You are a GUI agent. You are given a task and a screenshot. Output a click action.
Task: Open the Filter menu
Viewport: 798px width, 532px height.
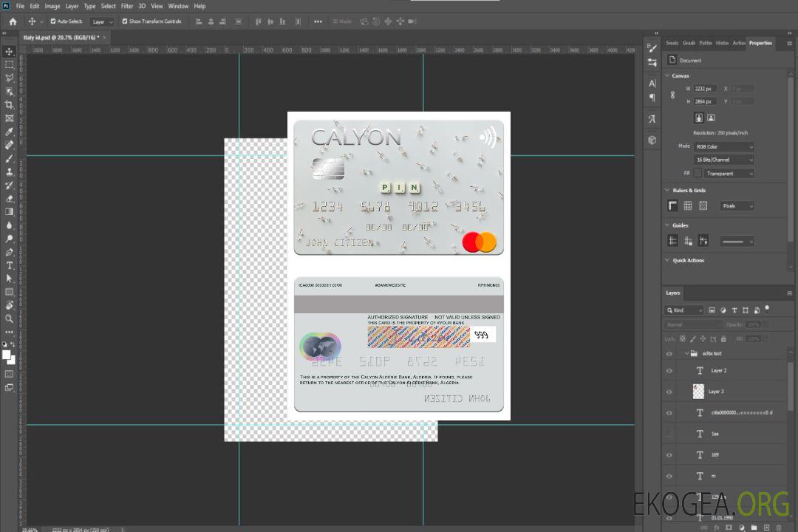point(127,6)
